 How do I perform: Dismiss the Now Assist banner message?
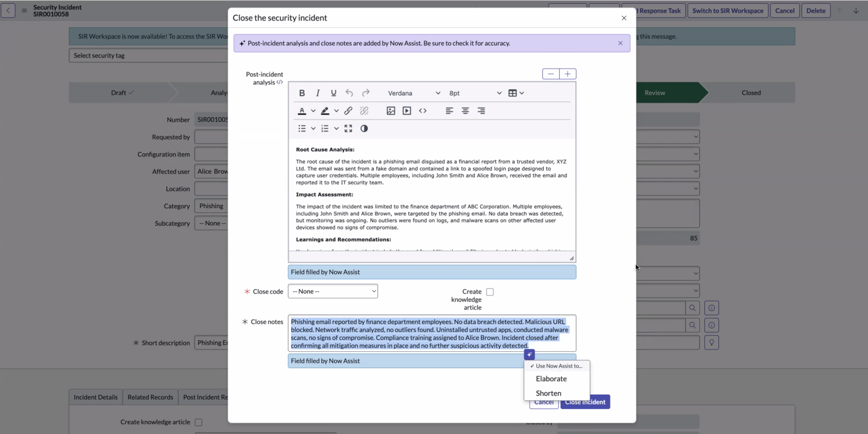click(x=620, y=43)
